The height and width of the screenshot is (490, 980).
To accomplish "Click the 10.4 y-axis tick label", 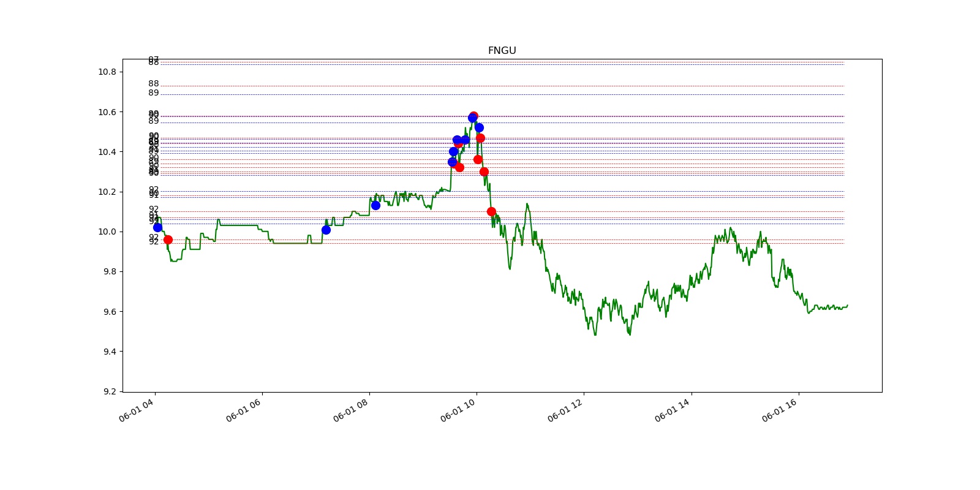I will 107,152.
